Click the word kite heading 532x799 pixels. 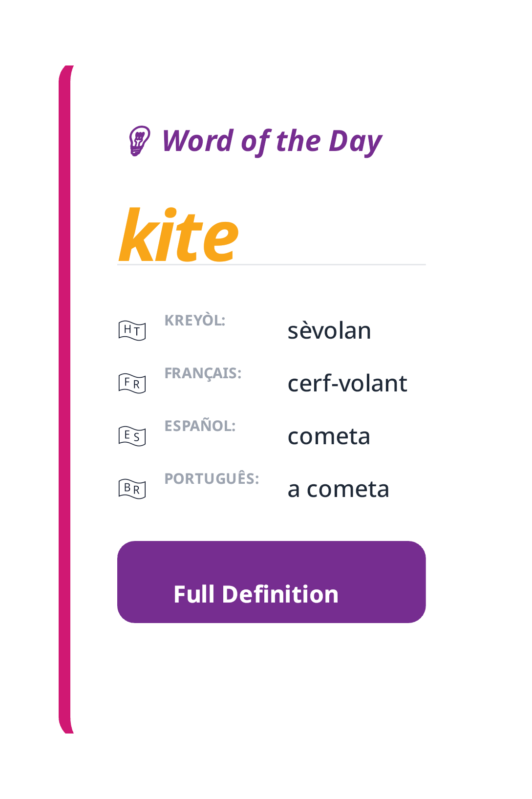[178, 235]
